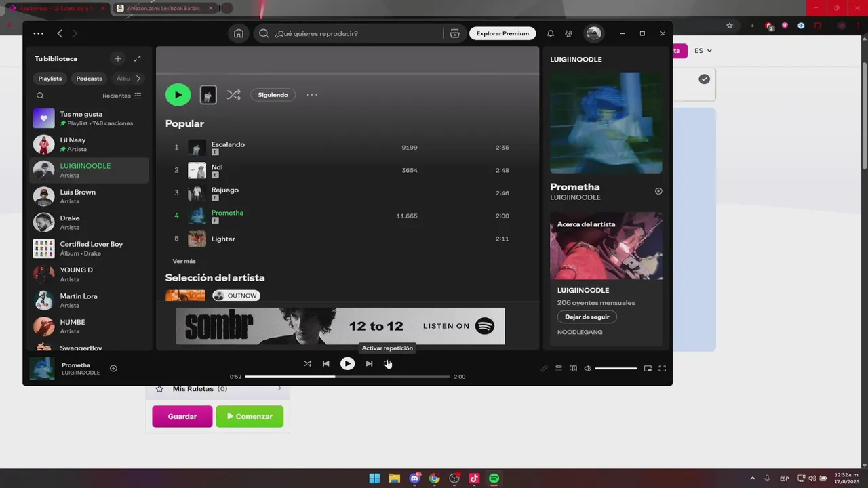868x488 pixels.
Task: Play the track Ndl
Action: point(347,170)
